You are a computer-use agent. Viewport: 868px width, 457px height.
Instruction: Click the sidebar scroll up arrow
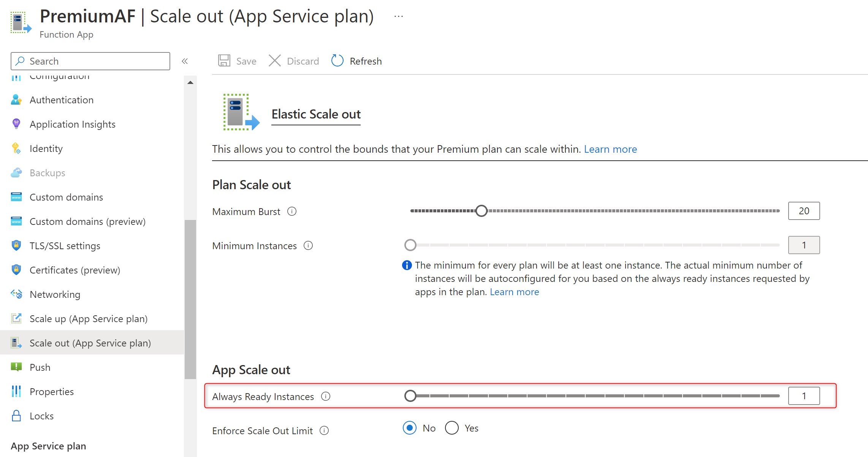(190, 82)
